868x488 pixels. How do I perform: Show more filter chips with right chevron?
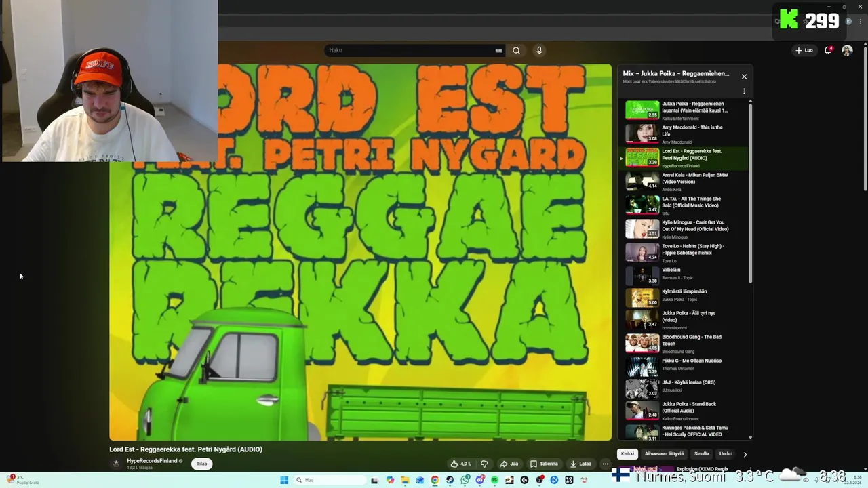tap(745, 454)
